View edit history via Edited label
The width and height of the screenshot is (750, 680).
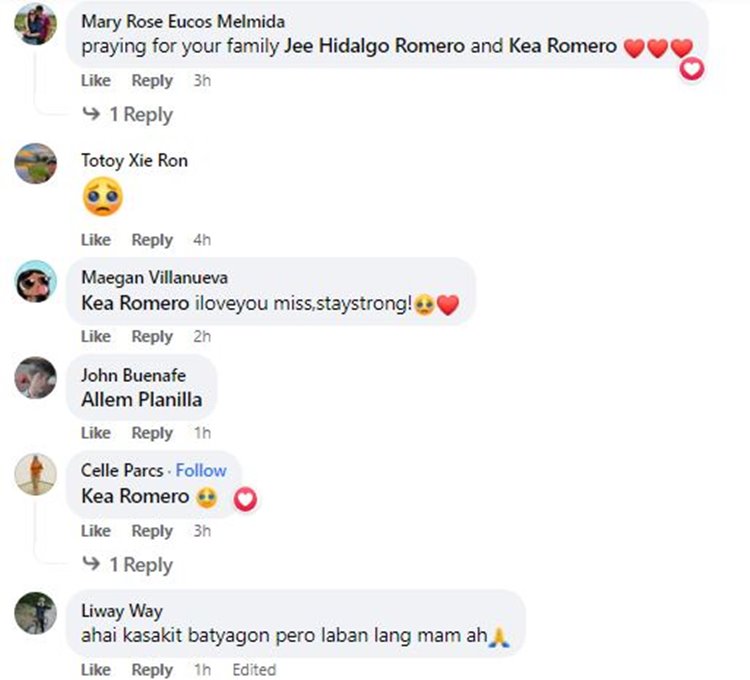(x=254, y=669)
